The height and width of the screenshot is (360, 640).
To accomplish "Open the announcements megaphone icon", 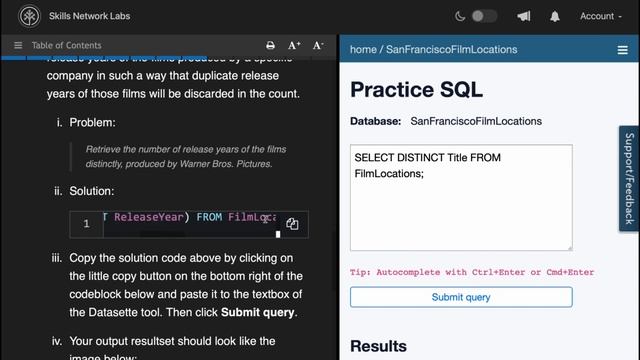I will (524, 16).
